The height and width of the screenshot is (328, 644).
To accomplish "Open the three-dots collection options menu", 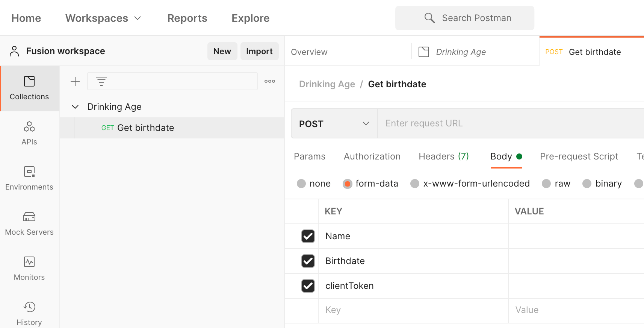I will point(269,81).
